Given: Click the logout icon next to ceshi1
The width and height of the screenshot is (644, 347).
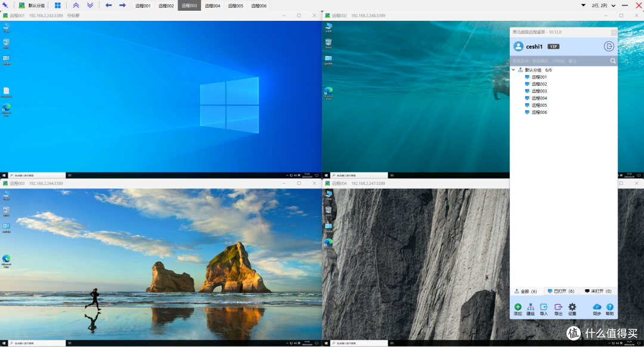Looking at the screenshot, I should tap(609, 47).
